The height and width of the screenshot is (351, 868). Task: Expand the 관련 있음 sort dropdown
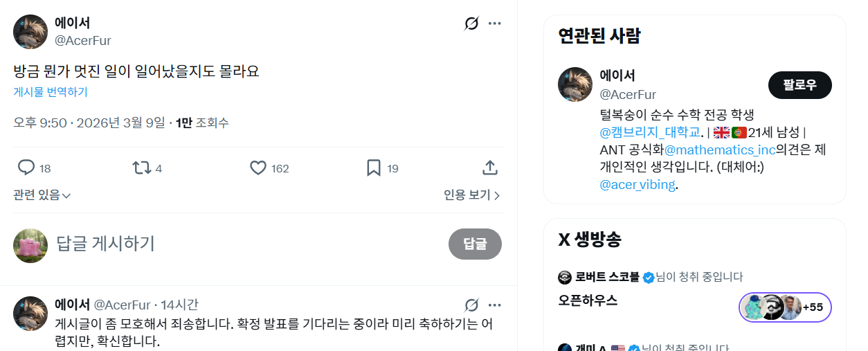pyautogui.click(x=42, y=195)
